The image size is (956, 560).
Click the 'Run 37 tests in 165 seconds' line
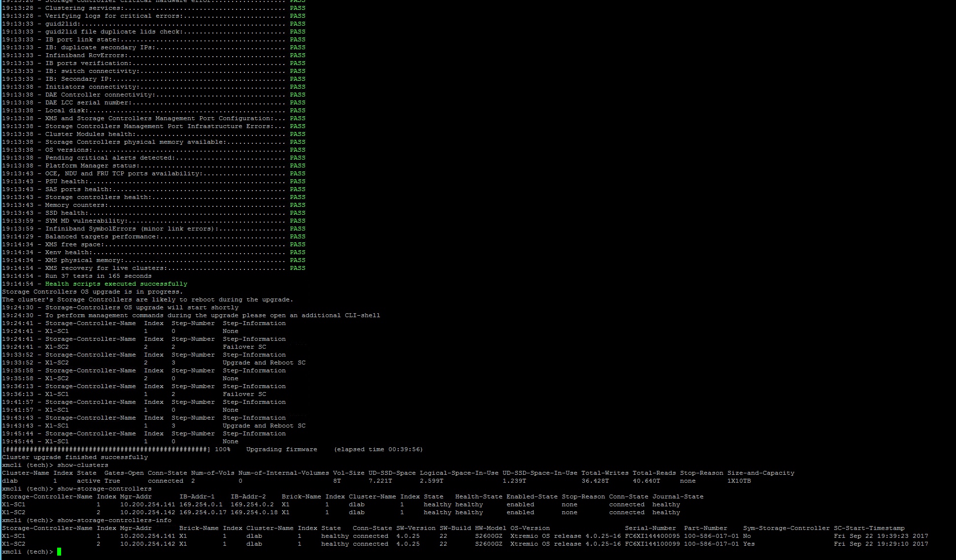tap(98, 276)
